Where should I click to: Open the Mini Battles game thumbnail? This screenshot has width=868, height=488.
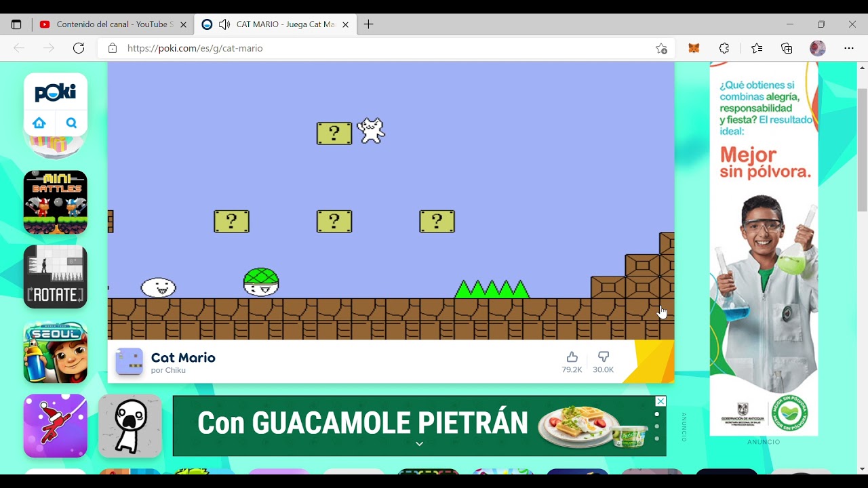56,203
